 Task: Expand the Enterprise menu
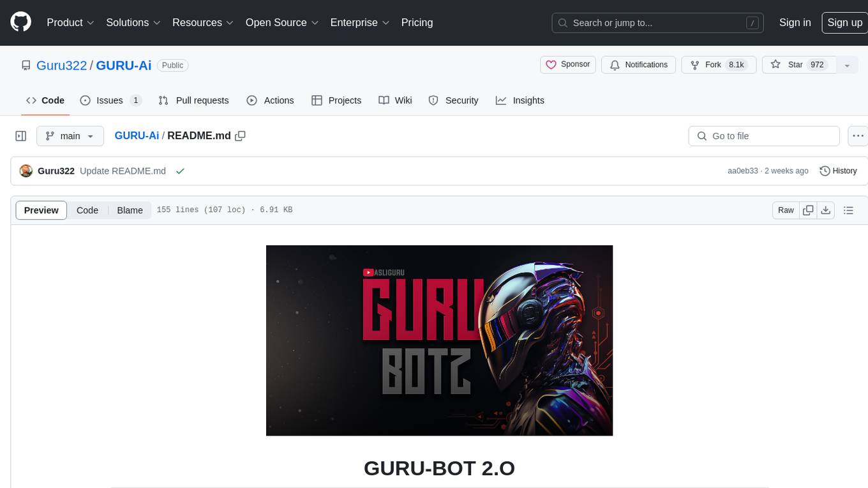[x=359, y=22]
